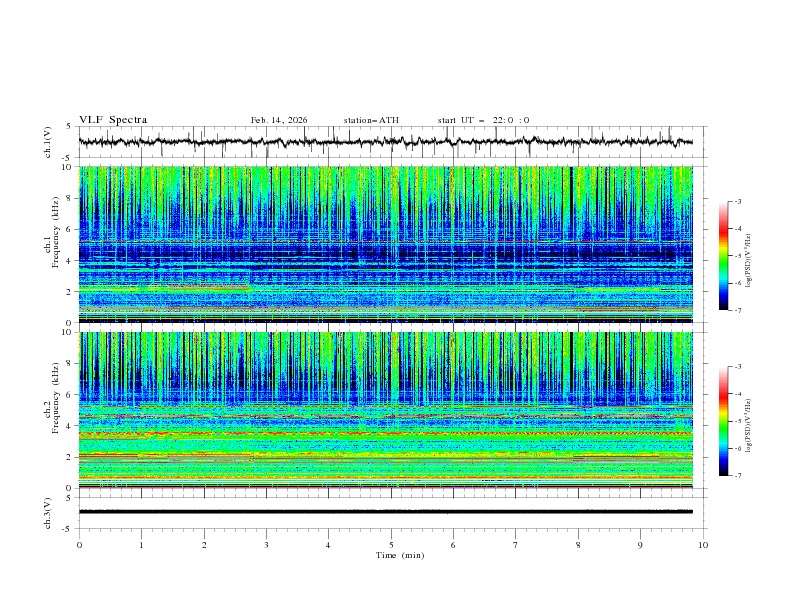Click the "ch.1(V)" waveform axis label
This screenshot has height=612, width=792.
click(x=48, y=142)
